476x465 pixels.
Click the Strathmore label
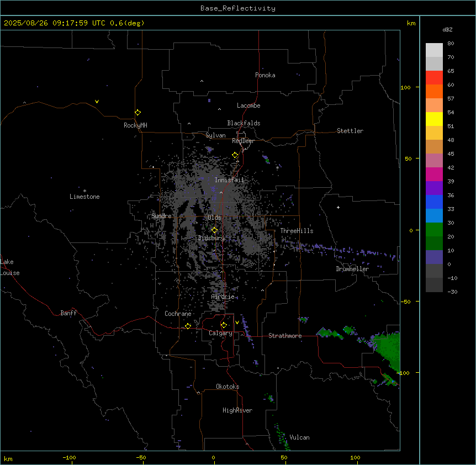tap(285, 336)
